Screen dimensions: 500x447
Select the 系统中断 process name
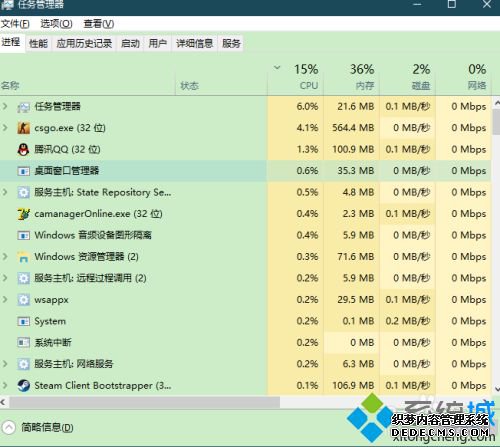tap(53, 342)
